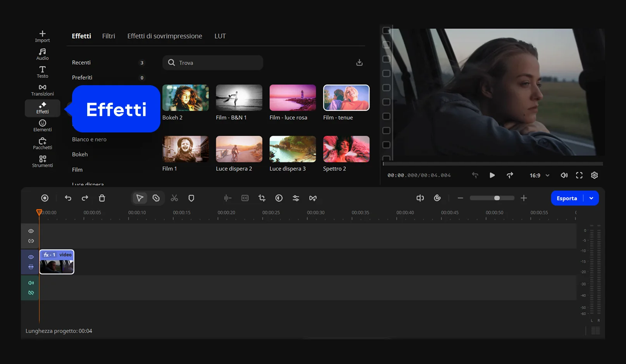Click the crop tool in toolbar
Screen dimensions: 626x364
(x=262, y=198)
